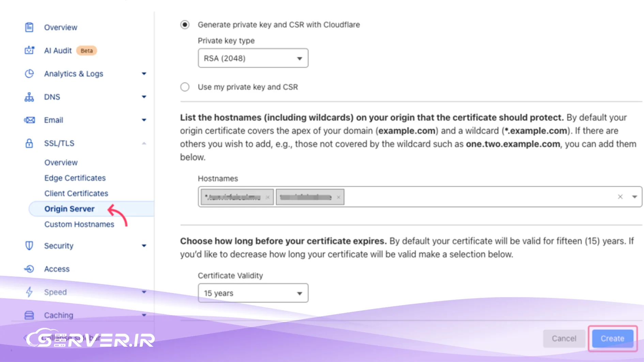Open the Hostnames dropdown arrow
Viewport: 644px width, 362px height.
coord(634,197)
